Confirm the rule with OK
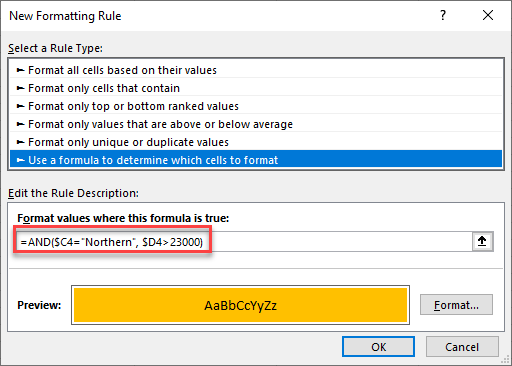512x366 pixels. pos(378,347)
